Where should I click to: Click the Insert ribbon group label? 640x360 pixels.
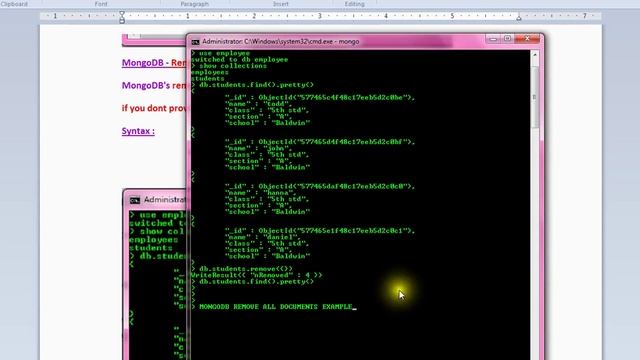280,4
